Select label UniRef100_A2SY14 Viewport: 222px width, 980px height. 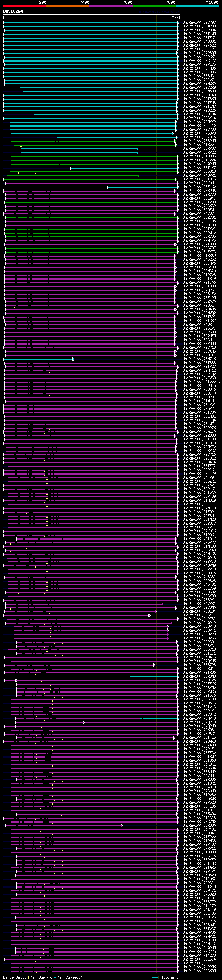tap(199, 118)
